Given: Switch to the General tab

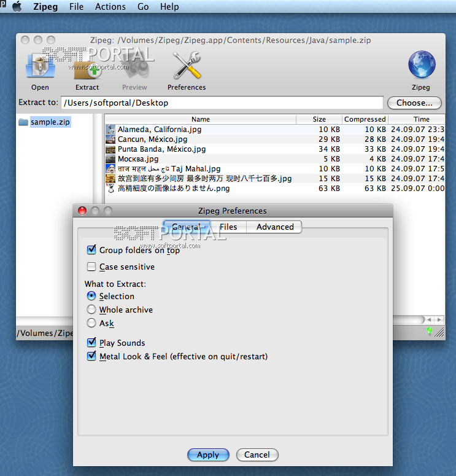Looking at the screenshot, I should (x=187, y=227).
